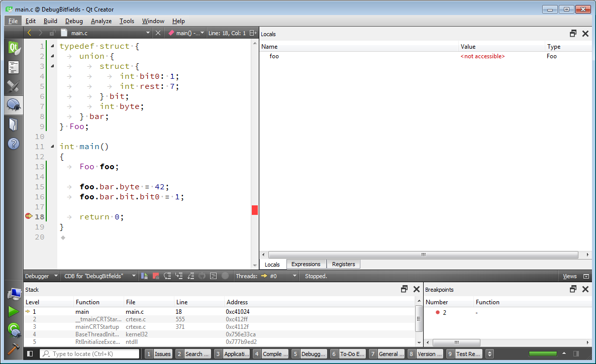Stop debugger using red toolbar icon

156,276
